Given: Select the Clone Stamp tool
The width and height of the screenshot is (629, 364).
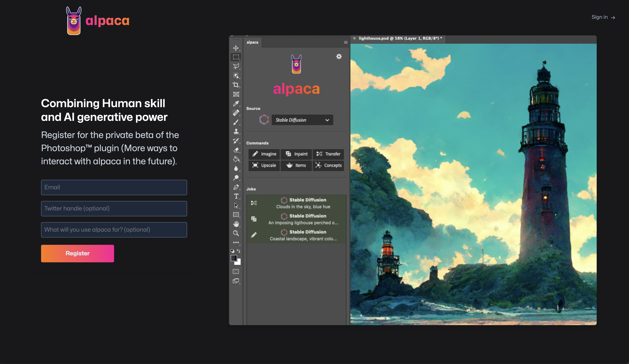Looking at the screenshot, I should (236, 131).
